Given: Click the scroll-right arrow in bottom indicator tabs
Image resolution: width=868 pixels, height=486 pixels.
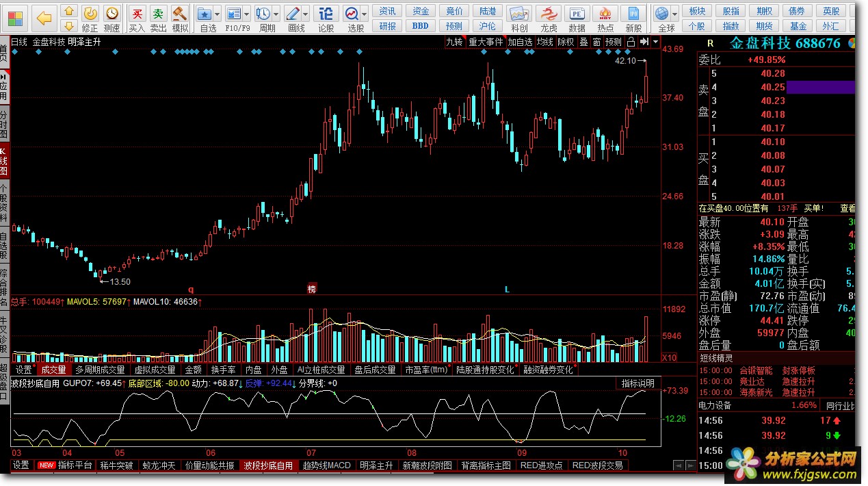Looking at the screenshot, I should pos(692,465).
